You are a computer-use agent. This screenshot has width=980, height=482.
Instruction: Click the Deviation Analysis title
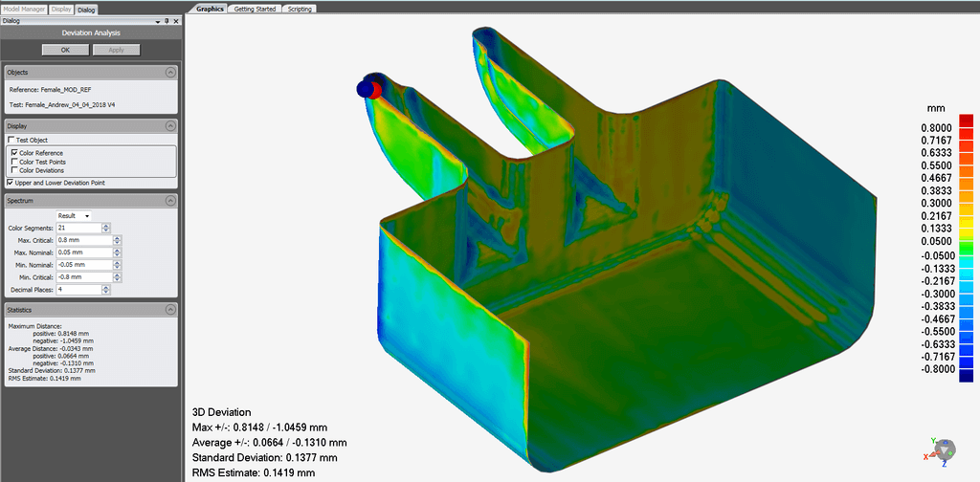[x=91, y=33]
